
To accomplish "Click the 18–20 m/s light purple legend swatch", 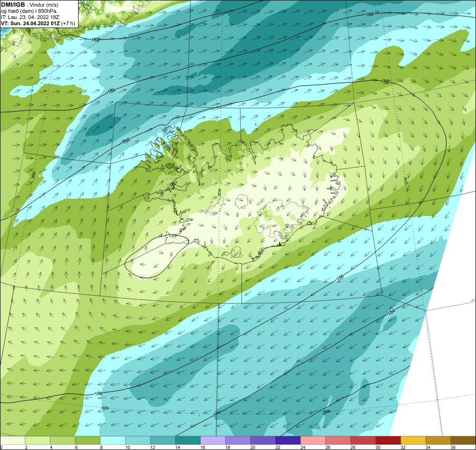I will coord(238,440).
